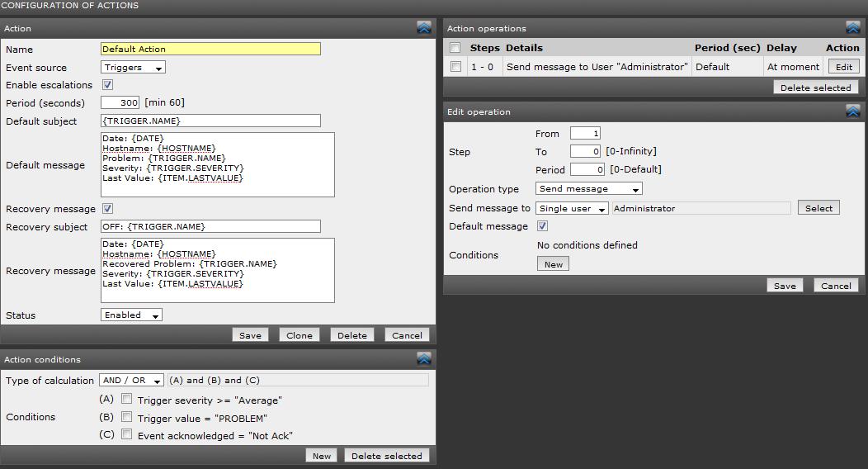Screen dimensions: 868x469
Task: Click the Steps column header
Action: (x=485, y=48)
